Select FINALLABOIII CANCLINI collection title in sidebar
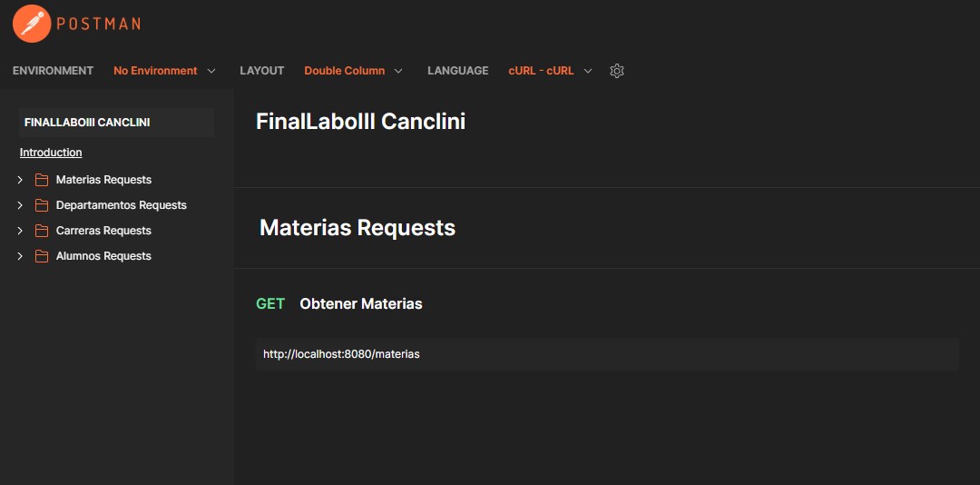Viewport: 980px width, 485px height. pyautogui.click(x=87, y=122)
